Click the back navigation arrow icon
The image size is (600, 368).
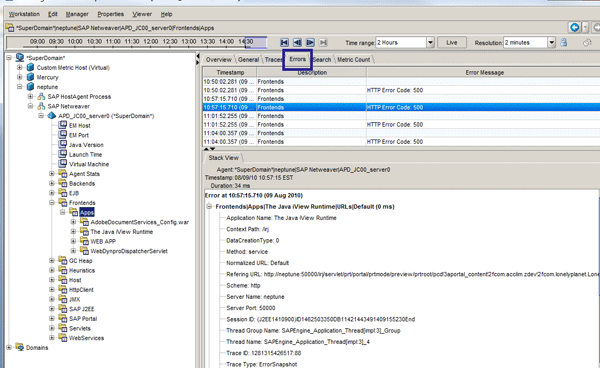click(x=574, y=28)
